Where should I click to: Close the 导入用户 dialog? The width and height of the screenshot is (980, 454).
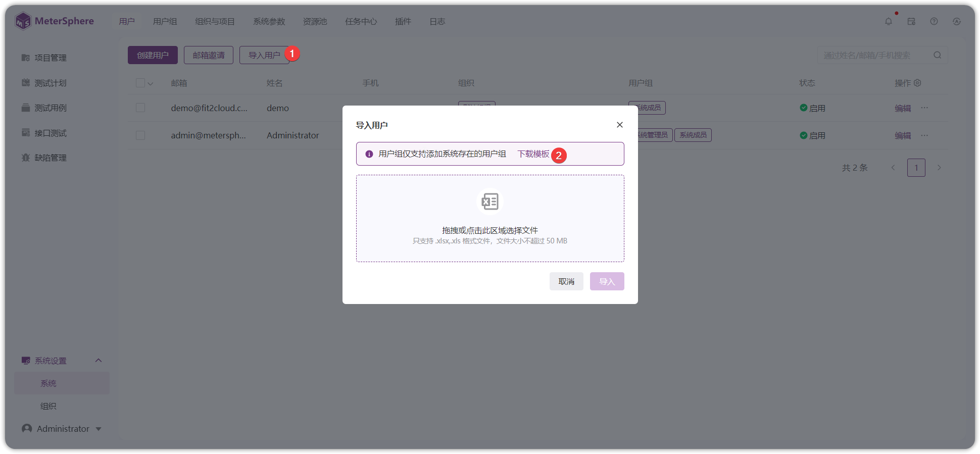pos(620,125)
